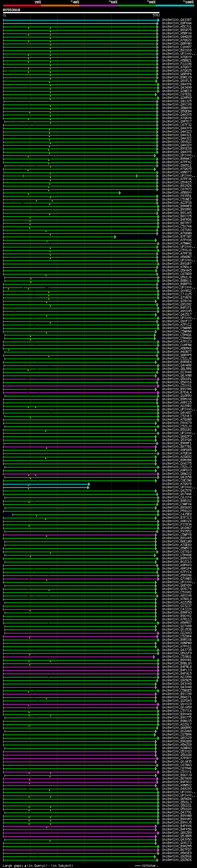Image resolution: width=197 pixels, height=868 pixels.
Task: Open UniRef100_B9V0M3 entry
Action: [x=176, y=819]
